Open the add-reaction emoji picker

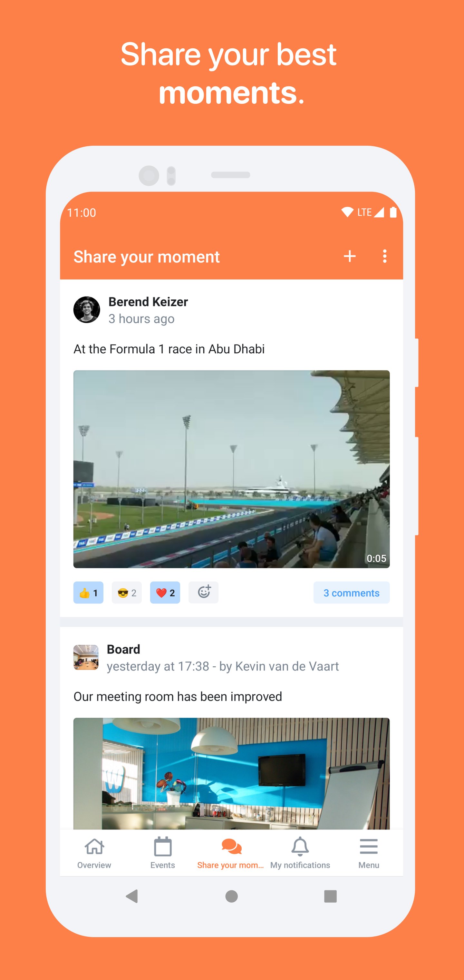(203, 592)
